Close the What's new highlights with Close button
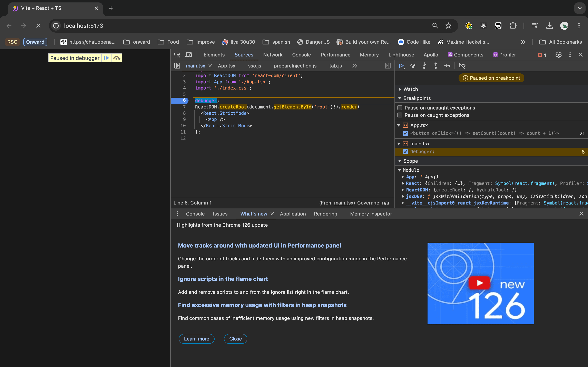 click(235, 339)
